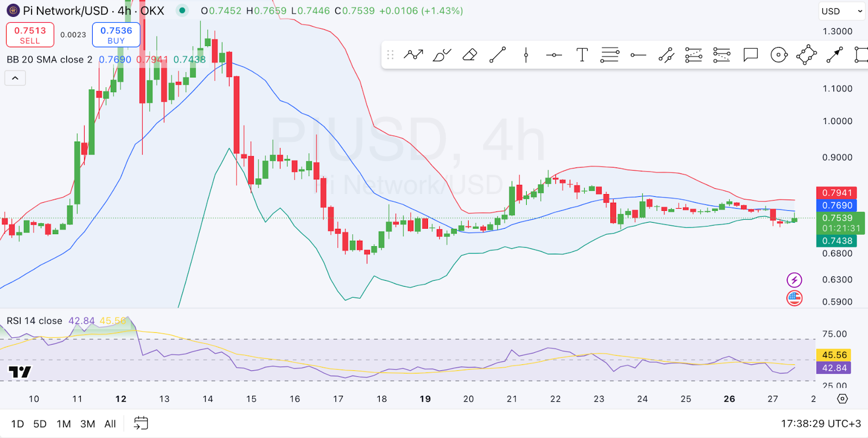Click the 17:38:29 UTC+3 timezone selector
The width and height of the screenshot is (868, 438).
pyautogui.click(x=820, y=424)
